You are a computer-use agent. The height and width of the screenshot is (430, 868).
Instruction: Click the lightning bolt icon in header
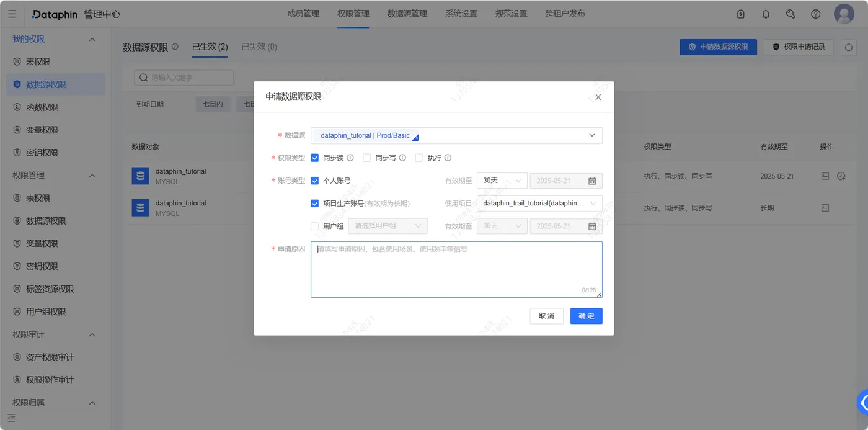tap(741, 14)
